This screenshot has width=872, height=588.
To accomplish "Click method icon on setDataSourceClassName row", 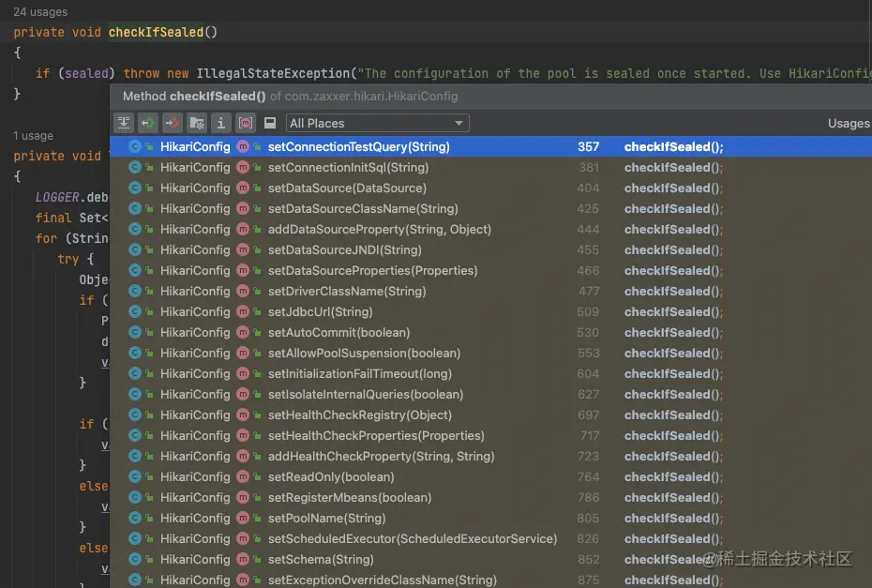I will point(243,208).
